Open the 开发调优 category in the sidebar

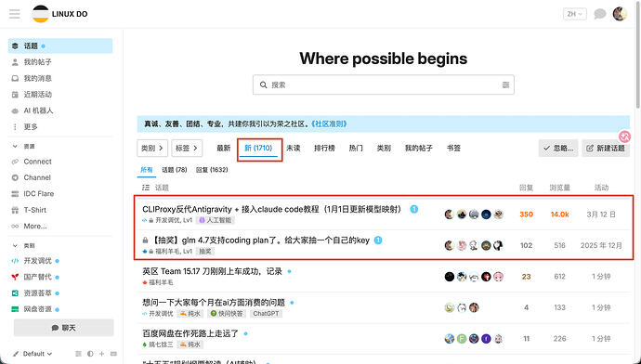click(x=60, y=261)
